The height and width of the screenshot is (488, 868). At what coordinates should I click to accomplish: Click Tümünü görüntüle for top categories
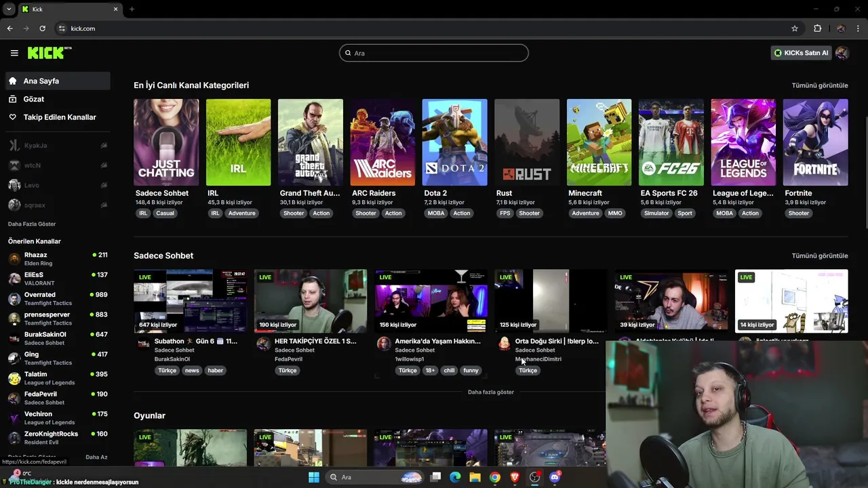820,85
